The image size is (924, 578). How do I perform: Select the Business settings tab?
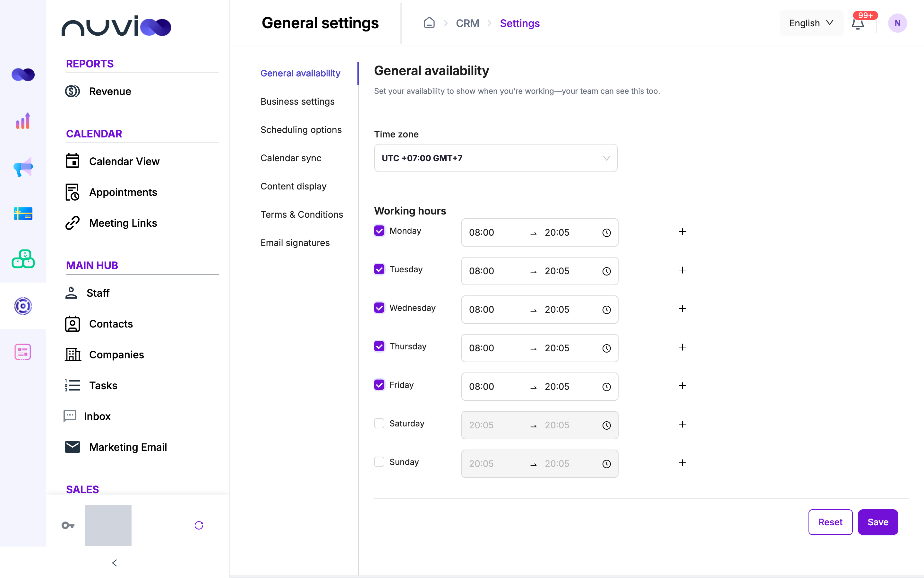click(x=297, y=101)
